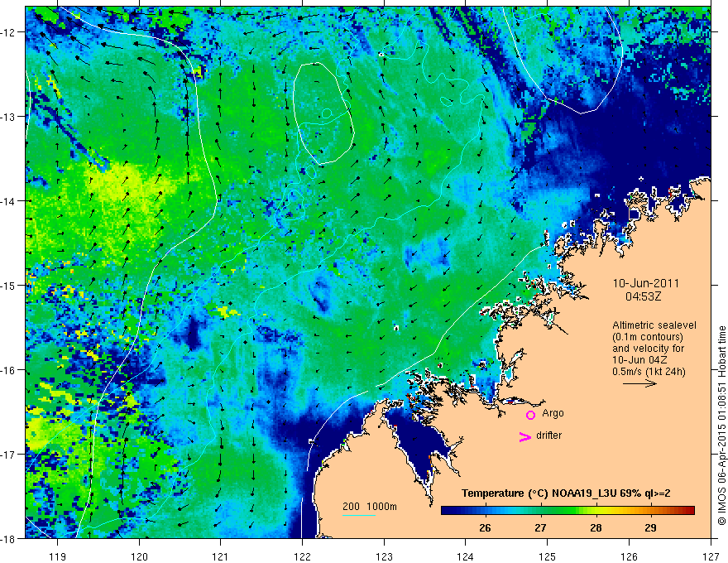Image resolution: width=728 pixels, height=563 pixels.
Task: Click the '0.5m/s (1kt 24h)' caption text
Action: [649, 372]
